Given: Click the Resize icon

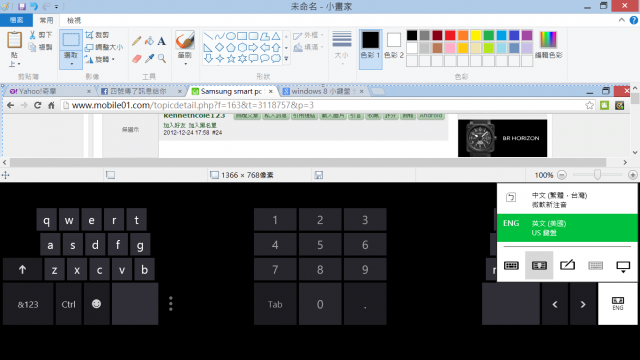Looking at the screenshot, I should [x=89, y=47].
